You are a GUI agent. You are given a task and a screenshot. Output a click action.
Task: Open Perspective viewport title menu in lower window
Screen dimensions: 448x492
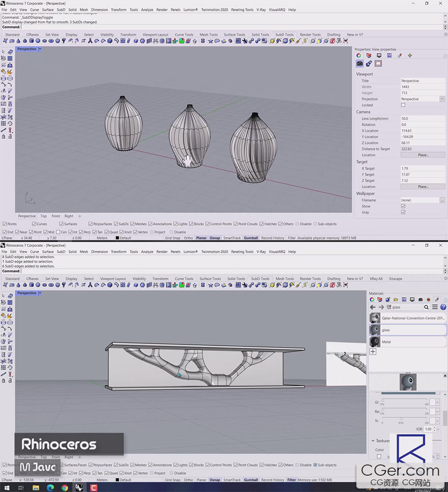click(x=40, y=293)
